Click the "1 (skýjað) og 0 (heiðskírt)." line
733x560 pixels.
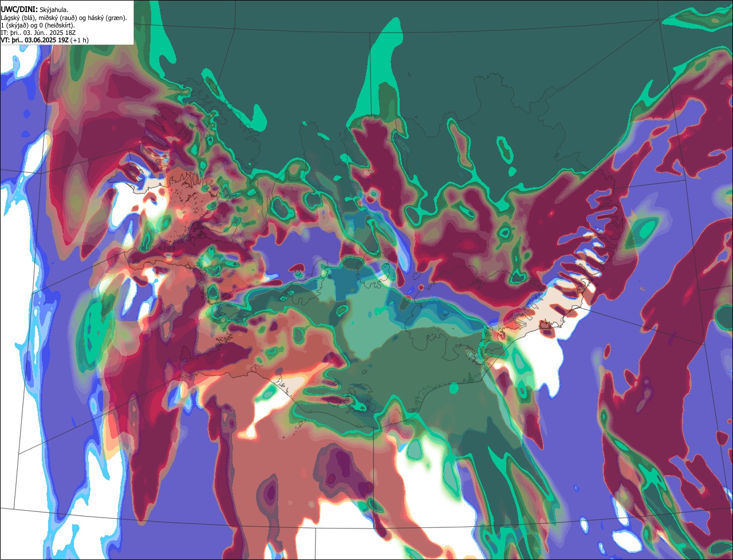[x=37, y=25]
